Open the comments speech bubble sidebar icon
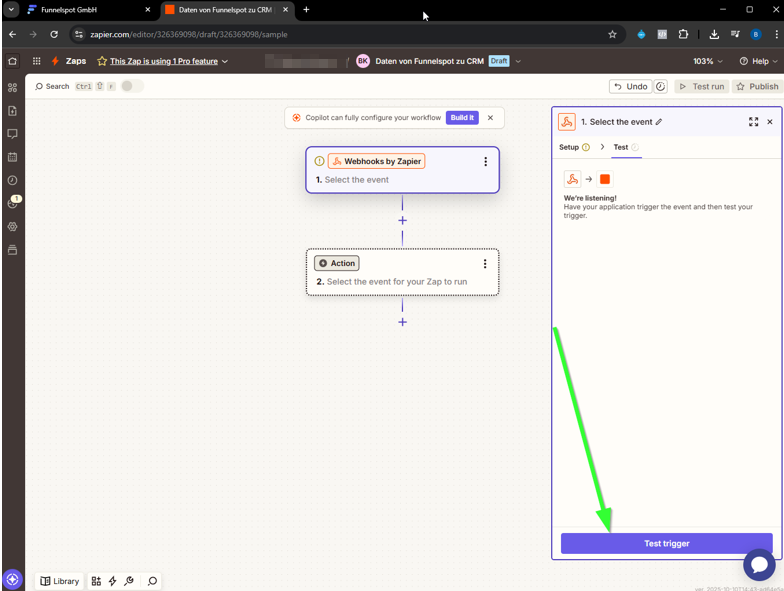This screenshot has height=591, width=784. coord(12,134)
